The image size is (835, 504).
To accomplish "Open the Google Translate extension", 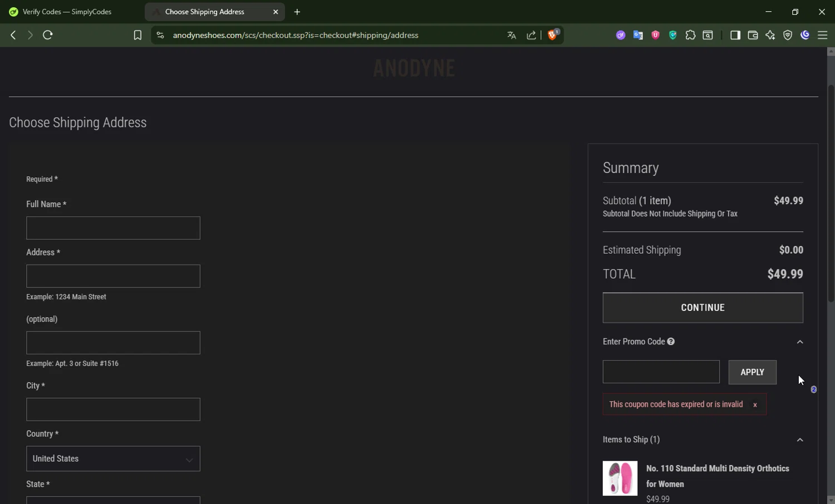I will pyautogui.click(x=638, y=35).
